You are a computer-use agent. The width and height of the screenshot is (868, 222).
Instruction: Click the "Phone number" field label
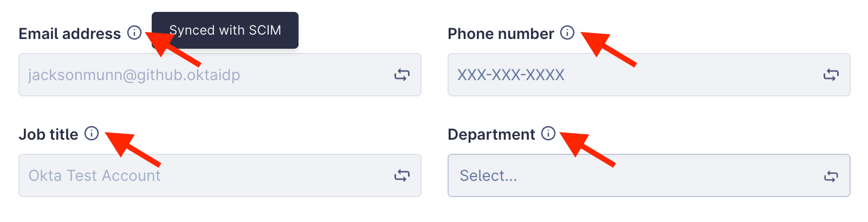501,34
